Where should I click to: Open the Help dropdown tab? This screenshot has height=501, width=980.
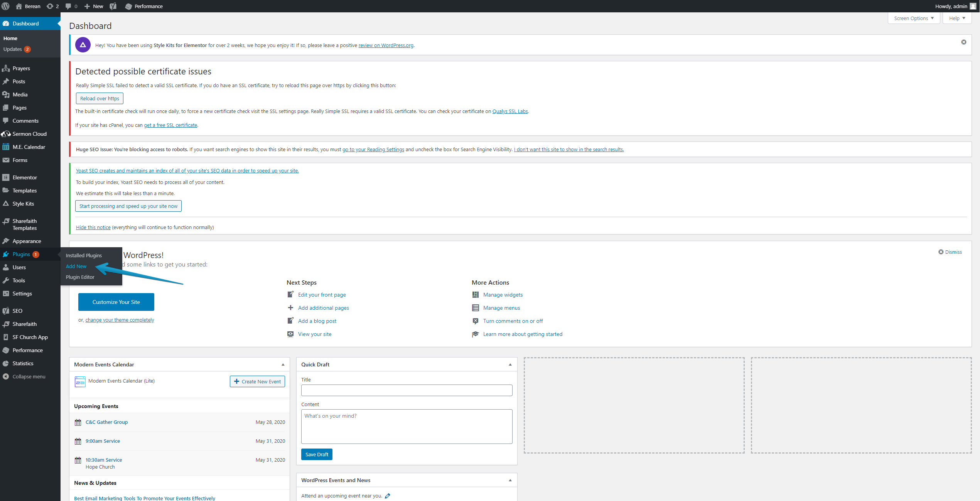[x=957, y=18]
